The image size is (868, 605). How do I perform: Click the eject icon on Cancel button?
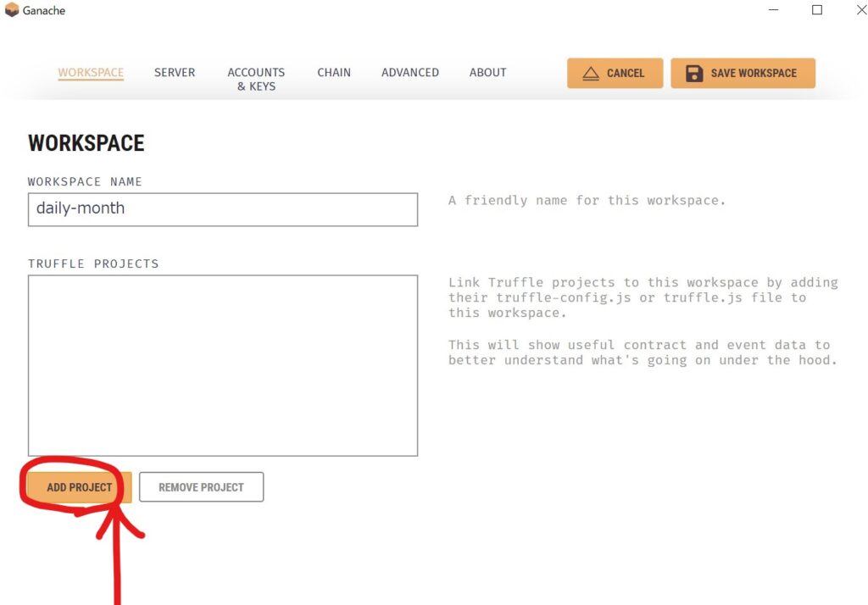click(x=591, y=73)
